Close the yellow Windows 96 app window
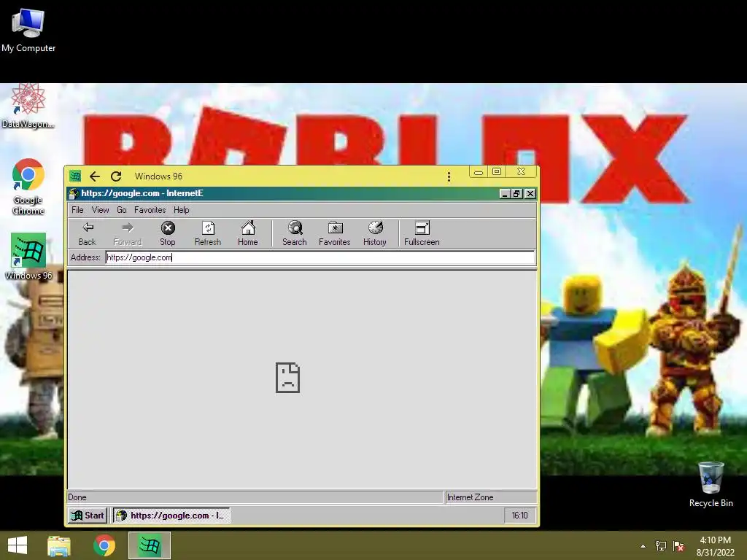 (521, 172)
